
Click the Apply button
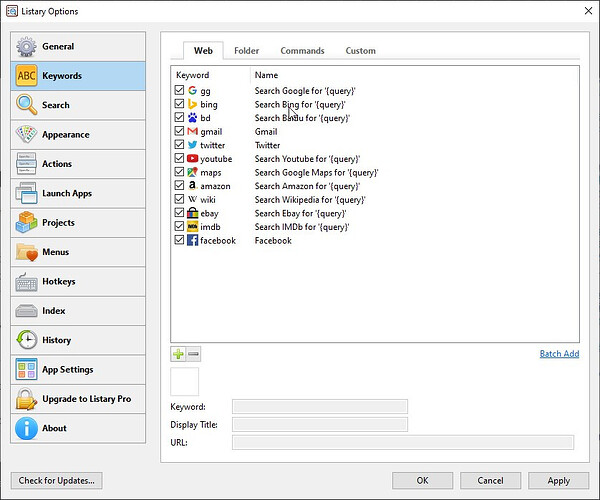(x=559, y=480)
